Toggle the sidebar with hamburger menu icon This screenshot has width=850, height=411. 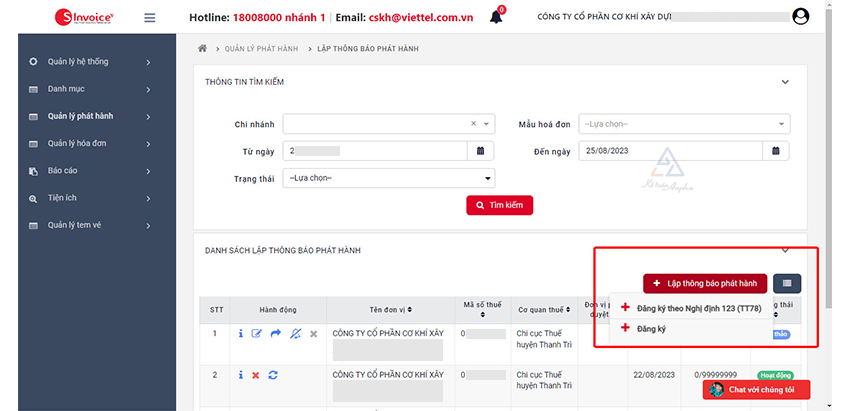pos(150,17)
